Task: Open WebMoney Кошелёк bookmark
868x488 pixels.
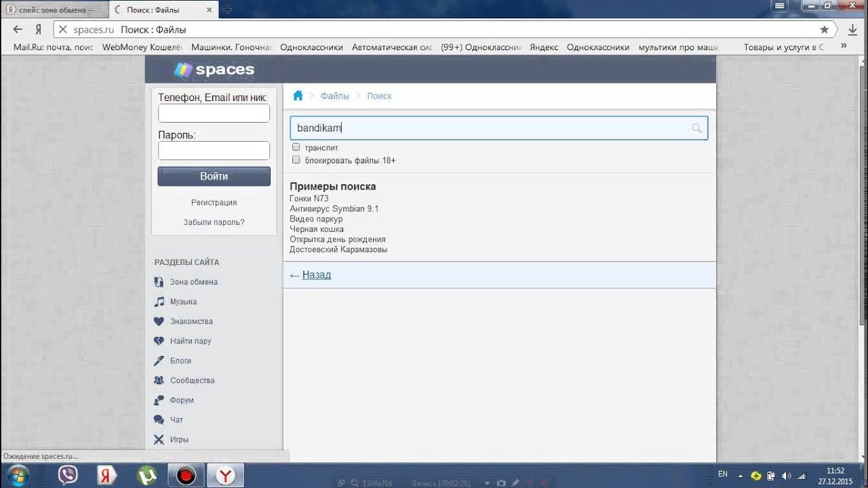Action: 142,47
